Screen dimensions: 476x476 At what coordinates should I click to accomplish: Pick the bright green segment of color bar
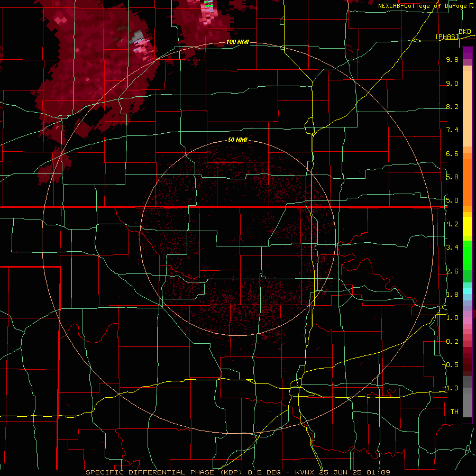(x=467, y=255)
